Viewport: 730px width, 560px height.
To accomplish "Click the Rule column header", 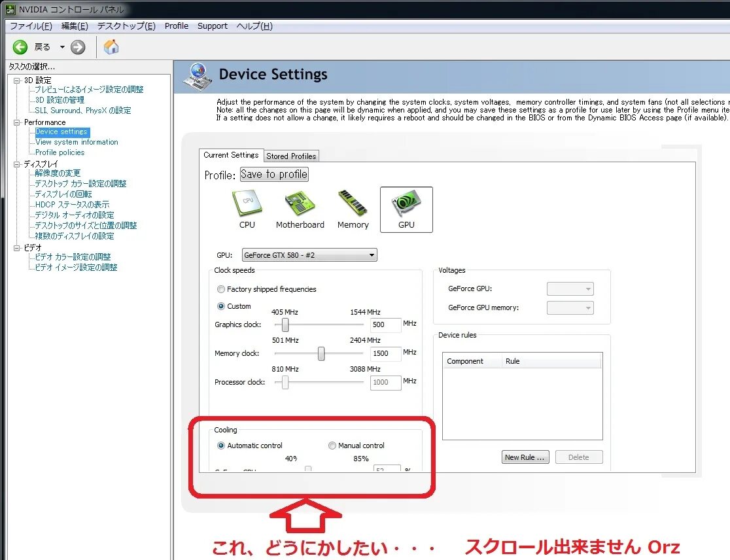I will point(551,361).
